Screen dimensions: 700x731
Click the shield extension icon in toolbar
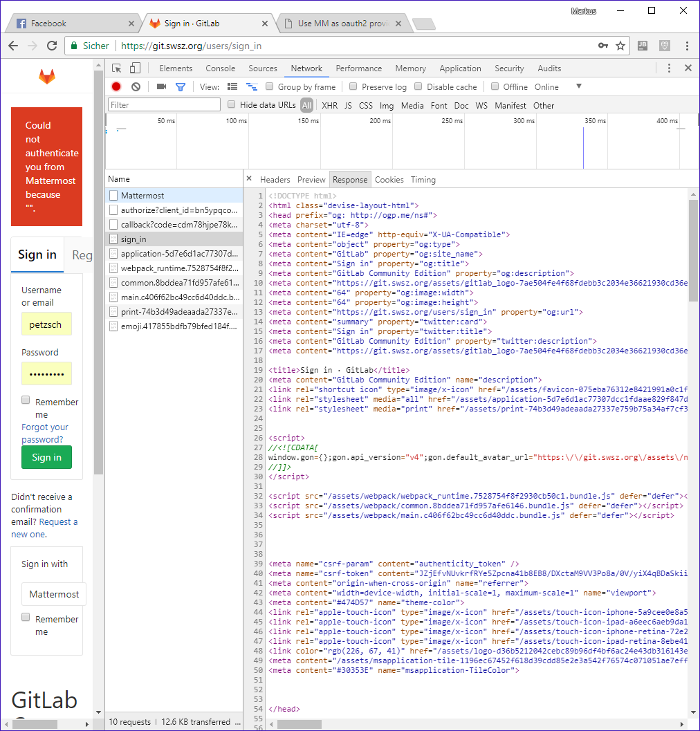click(665, 46)
